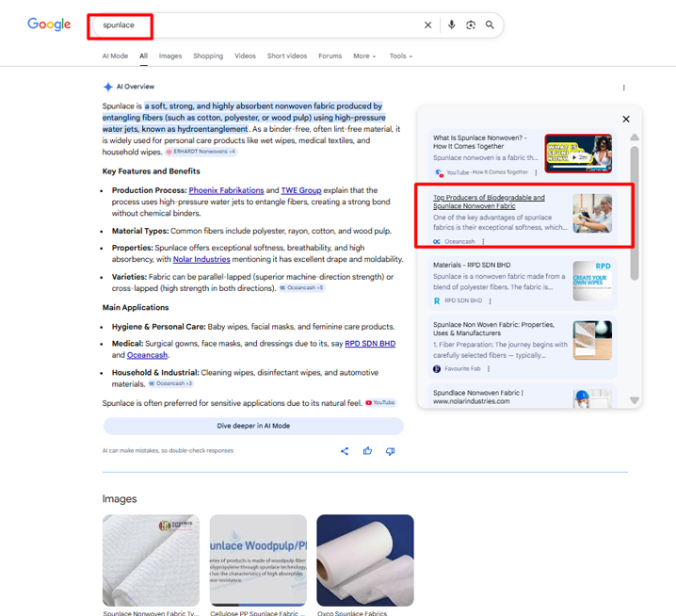
Task: Switch to Videos tab
Action: click(x=245, y=57)
